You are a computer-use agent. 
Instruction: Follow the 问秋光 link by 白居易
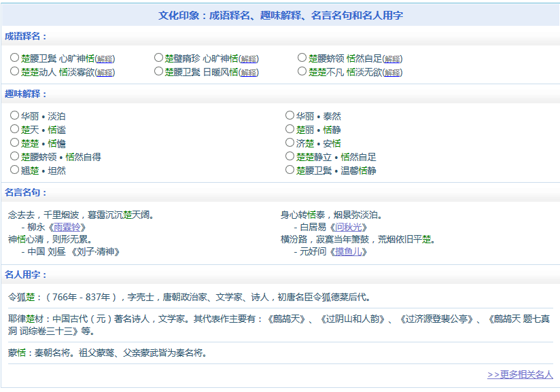(x=349, y=227)
